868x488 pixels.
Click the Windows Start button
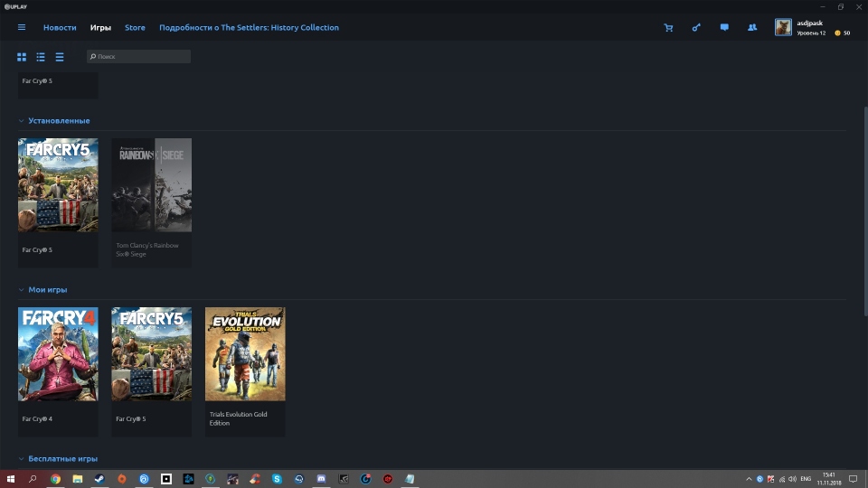[x=11, y=479]
